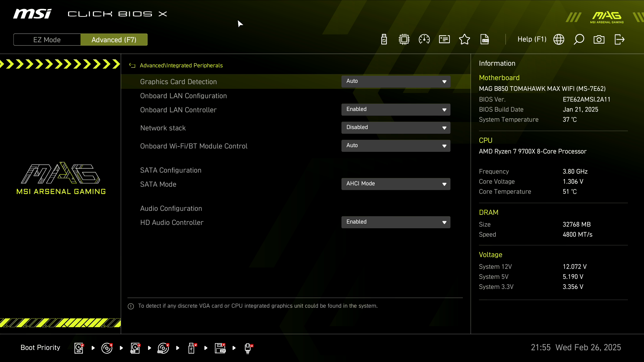Click the 4800 MT/s DRAM speed value
644x362 pixels.
(x=578, y=235)
